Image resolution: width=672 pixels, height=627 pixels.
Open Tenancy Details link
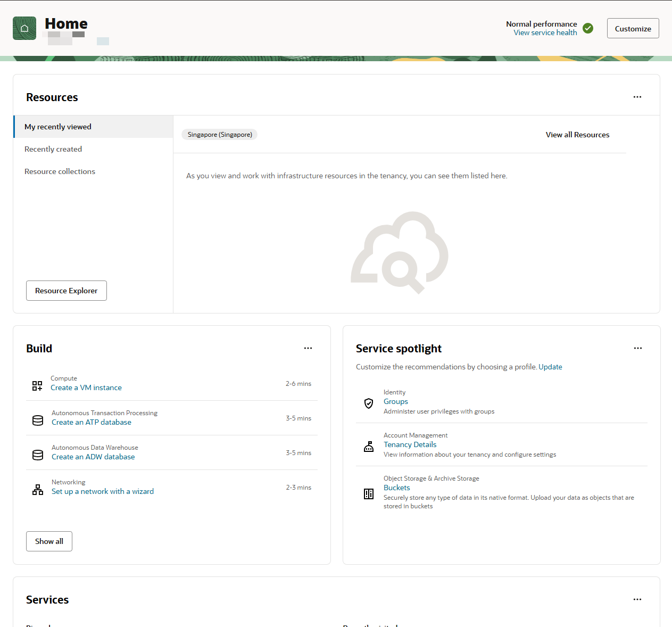[410, 444]
